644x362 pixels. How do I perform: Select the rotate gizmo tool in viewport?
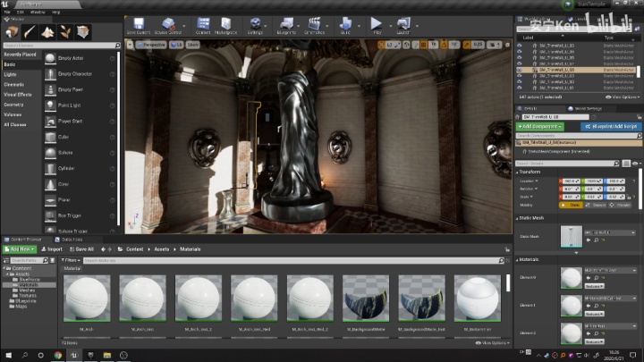(x=389, y=45)
